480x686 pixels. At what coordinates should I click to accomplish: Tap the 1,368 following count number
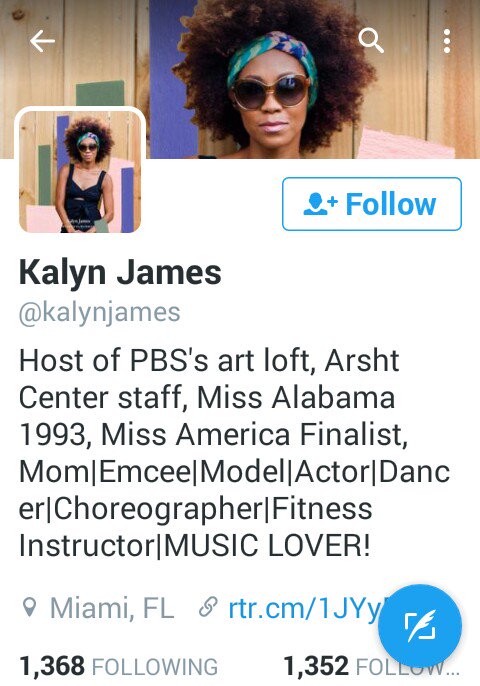pyautogui.click(x=52, y=666)
